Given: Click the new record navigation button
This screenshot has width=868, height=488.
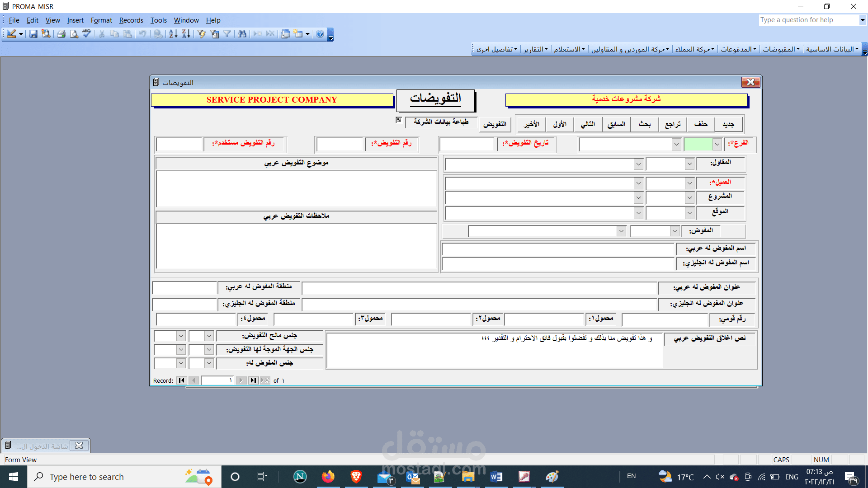Looking at the screenshot, I should point(265,380).
